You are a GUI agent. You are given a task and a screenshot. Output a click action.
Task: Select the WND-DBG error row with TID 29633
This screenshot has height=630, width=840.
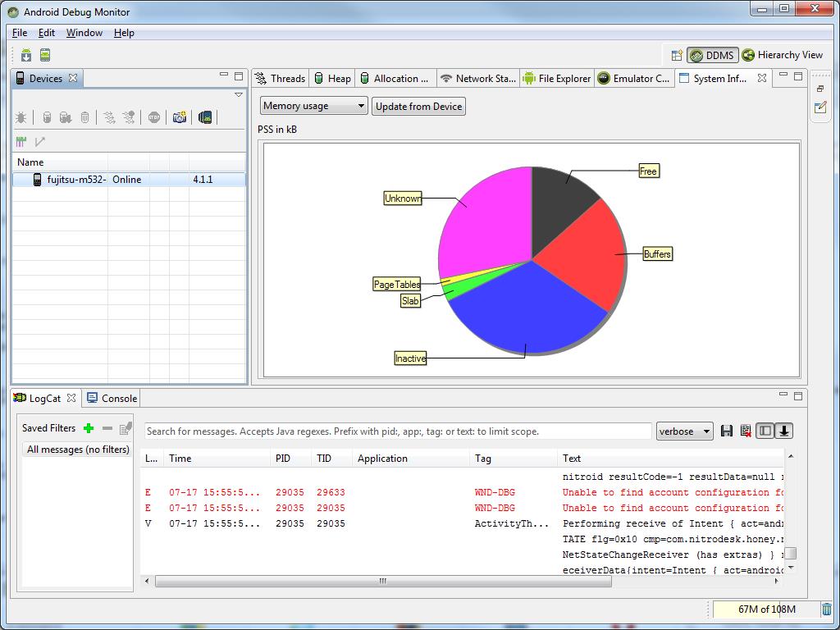point(464,492)
